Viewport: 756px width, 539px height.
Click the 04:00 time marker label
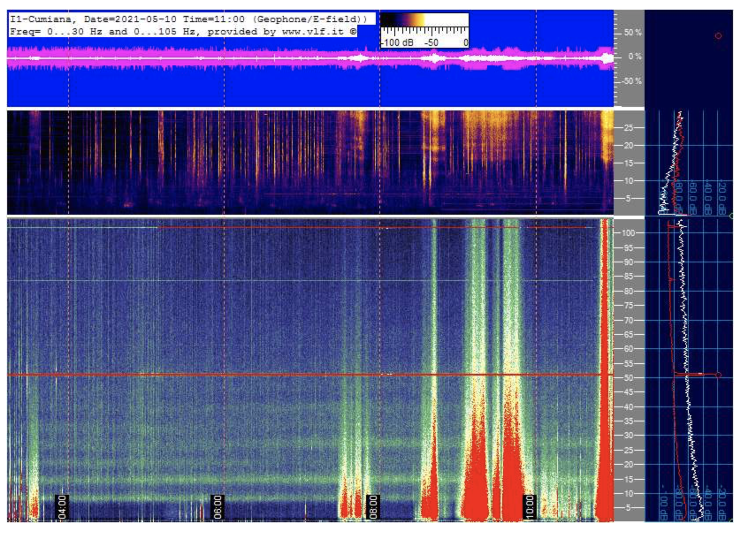[62, 507]
